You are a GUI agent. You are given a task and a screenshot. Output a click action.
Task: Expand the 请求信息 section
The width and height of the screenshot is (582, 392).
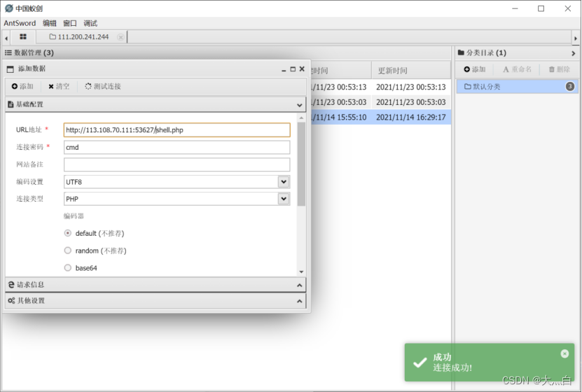300,285
